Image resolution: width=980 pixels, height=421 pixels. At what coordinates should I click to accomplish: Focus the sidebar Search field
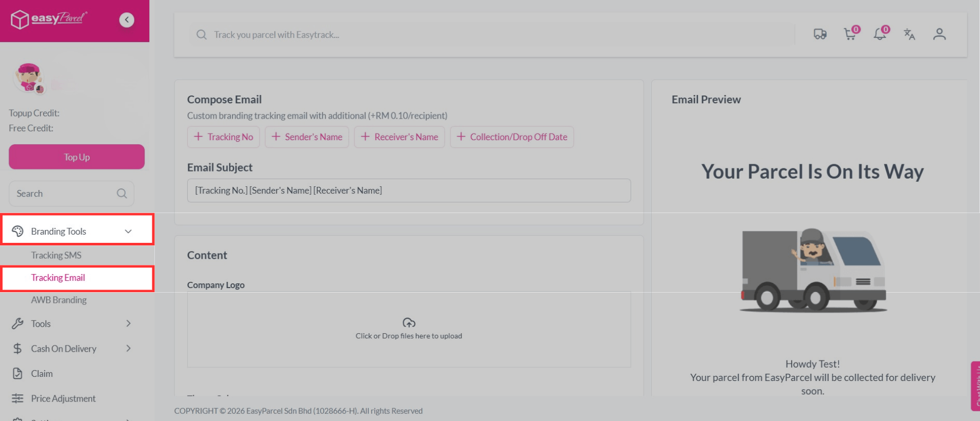click(x=71, y=194)
